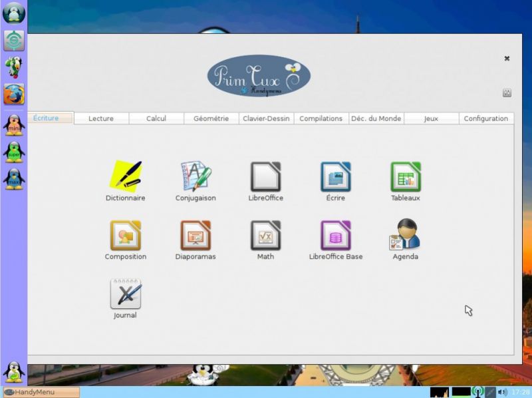Open the Dictionnaire application

pos(125,180)
